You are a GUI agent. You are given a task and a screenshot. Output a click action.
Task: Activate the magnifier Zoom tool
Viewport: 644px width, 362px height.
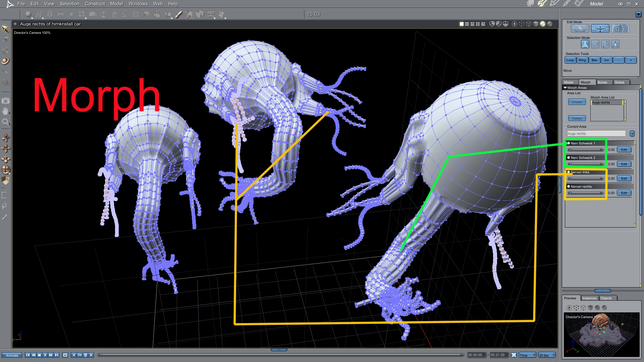[x=5, y=122]
